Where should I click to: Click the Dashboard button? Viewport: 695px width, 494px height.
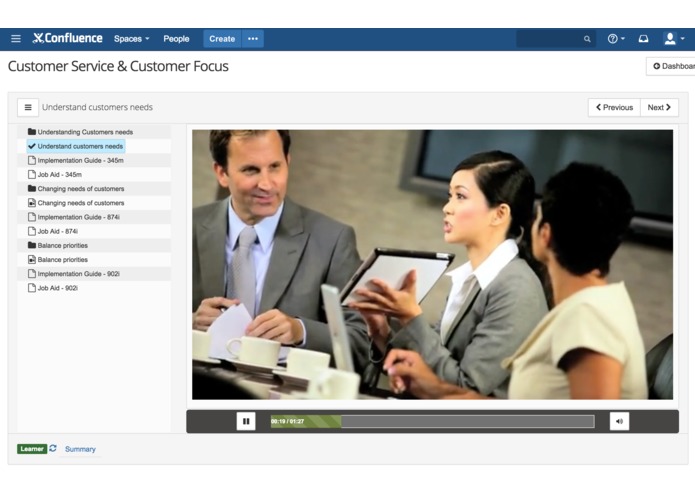click(x=671, y=66)
